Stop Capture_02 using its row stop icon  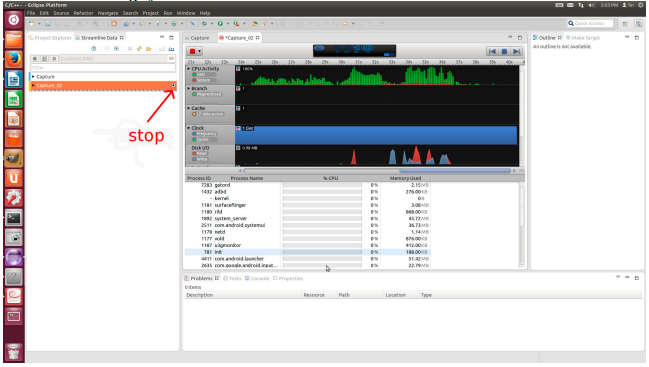pyautogui.click(x=173, y=86)
